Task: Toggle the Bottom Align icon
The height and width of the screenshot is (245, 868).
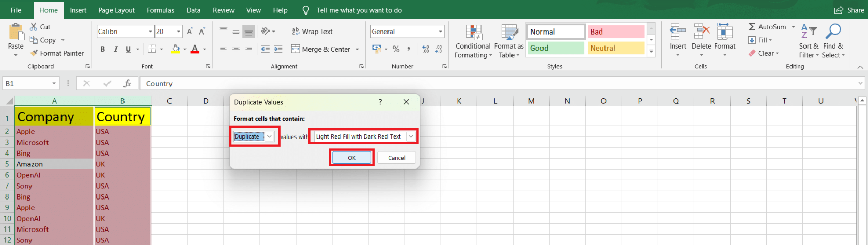Action: [249, 31]
